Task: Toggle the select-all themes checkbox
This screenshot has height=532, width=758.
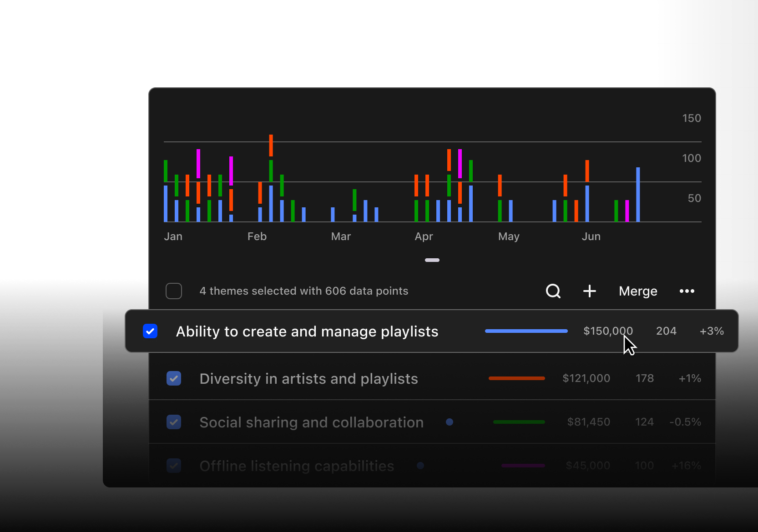Action: coord(173,291)
